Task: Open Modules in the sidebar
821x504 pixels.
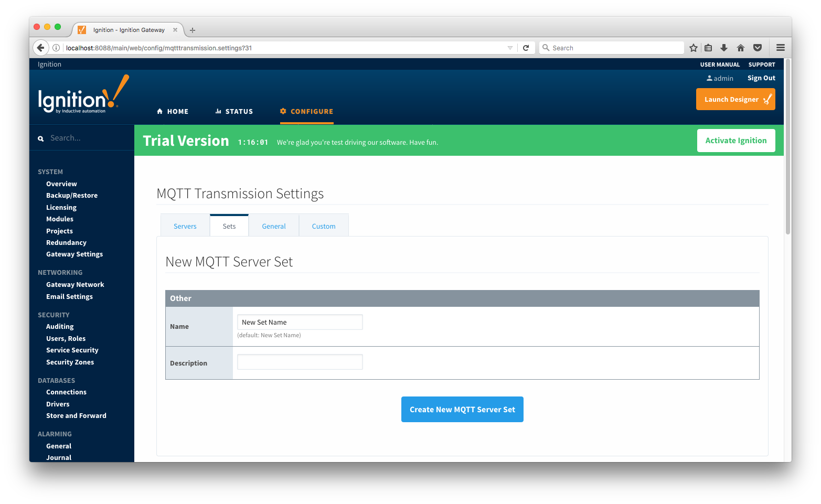Action: [x=60, y=219]
